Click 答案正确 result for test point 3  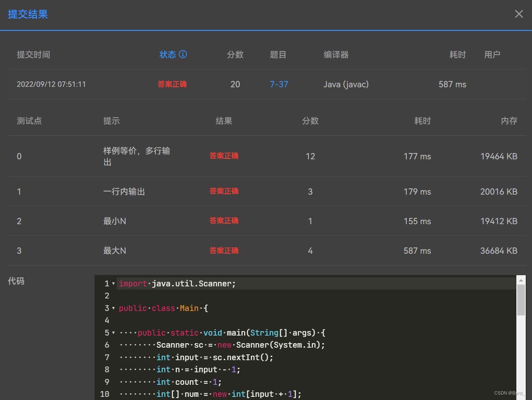click(x=224, y=251)
